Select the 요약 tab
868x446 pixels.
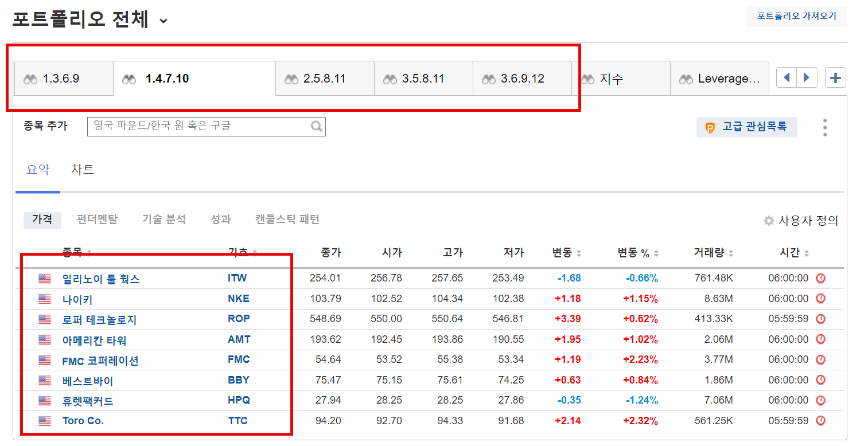[38, 170]
